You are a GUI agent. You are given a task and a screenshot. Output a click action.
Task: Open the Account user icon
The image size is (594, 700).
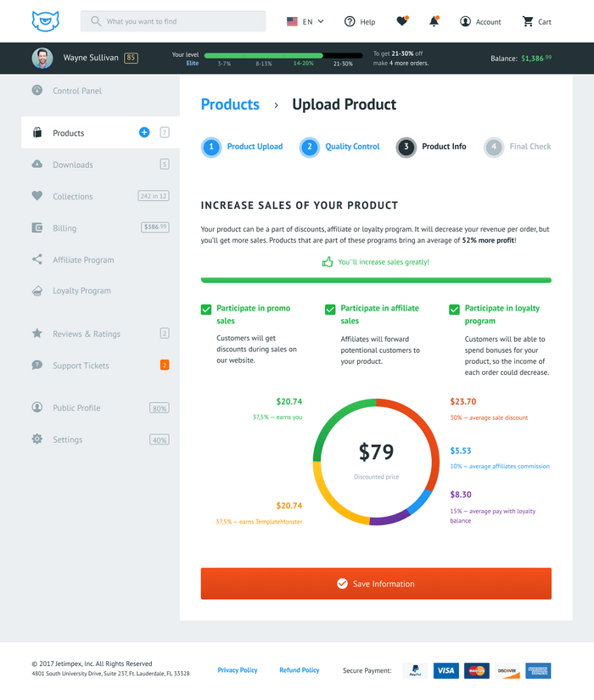(x=465, y=21)
